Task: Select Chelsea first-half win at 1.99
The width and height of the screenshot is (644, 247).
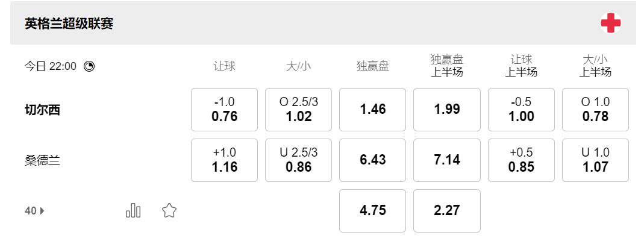Action: tap(447, 110)
